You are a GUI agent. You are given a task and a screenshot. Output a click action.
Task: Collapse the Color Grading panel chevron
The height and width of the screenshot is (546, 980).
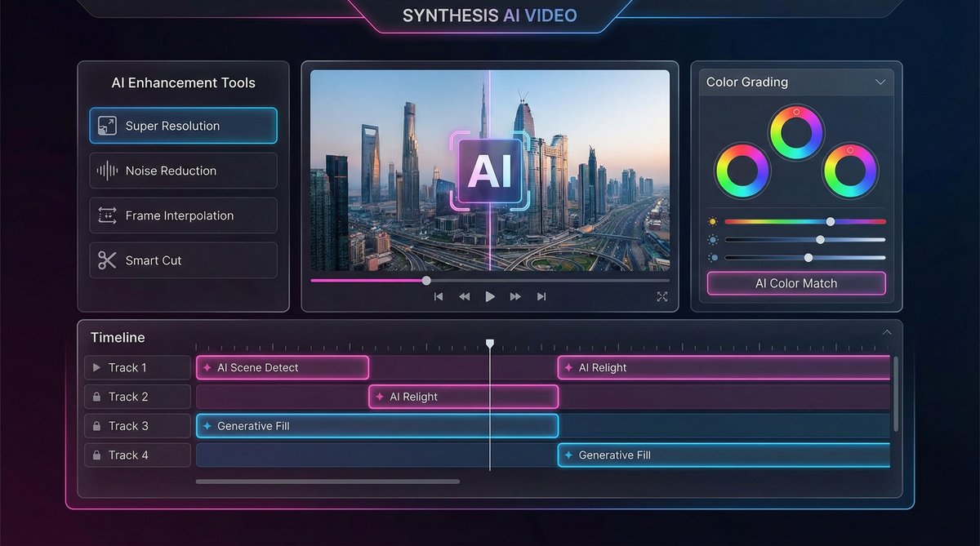[x=880, y=82]
